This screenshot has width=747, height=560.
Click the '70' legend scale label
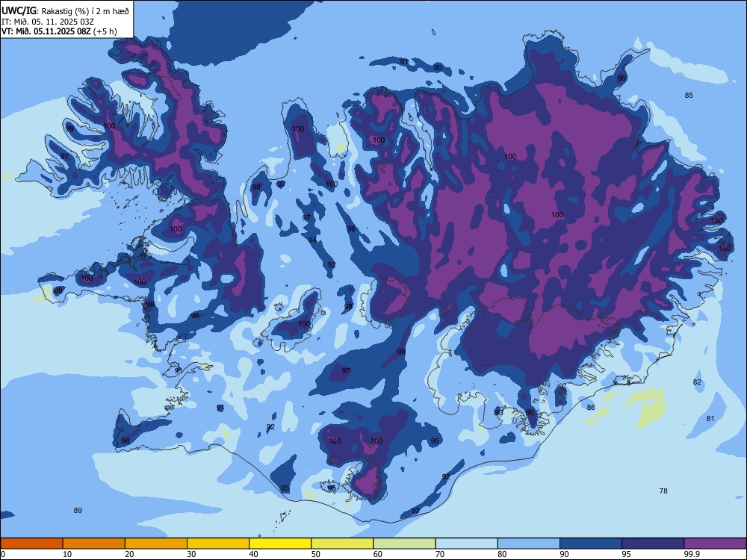point(440,554)
